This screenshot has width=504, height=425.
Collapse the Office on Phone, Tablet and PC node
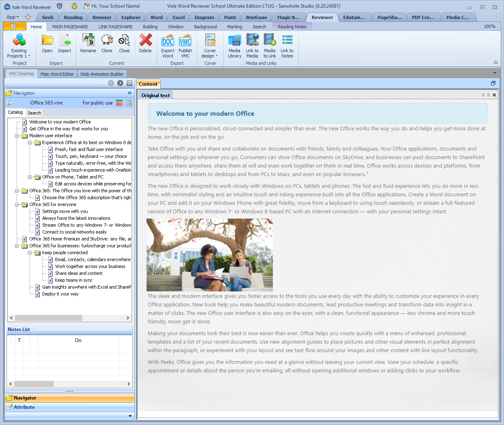(30, 177)
